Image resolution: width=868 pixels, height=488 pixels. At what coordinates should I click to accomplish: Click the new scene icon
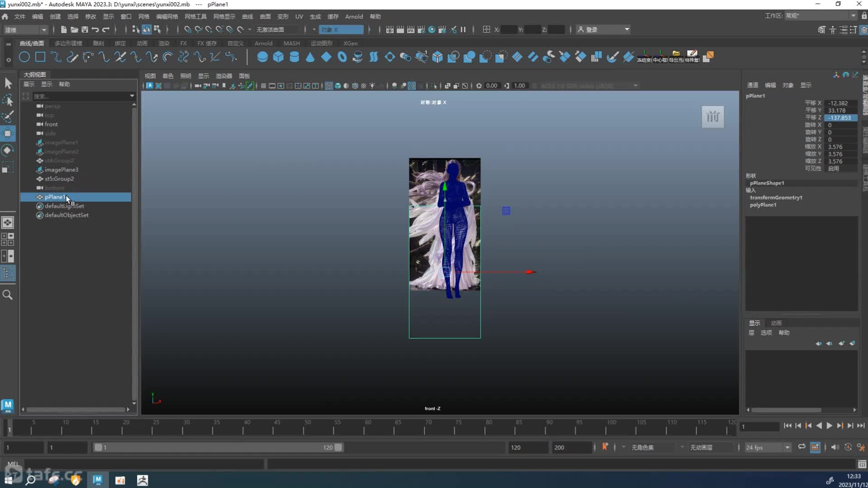pyautogui.click(x=64, y=29)
